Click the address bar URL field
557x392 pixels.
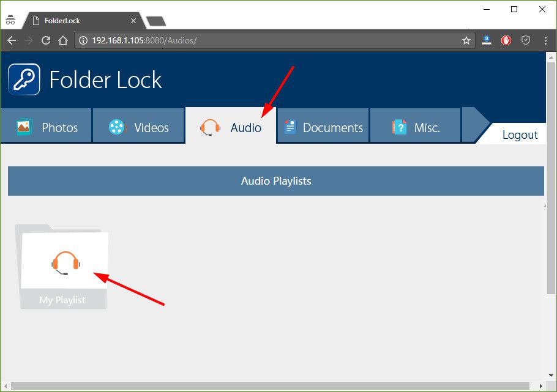275,40
